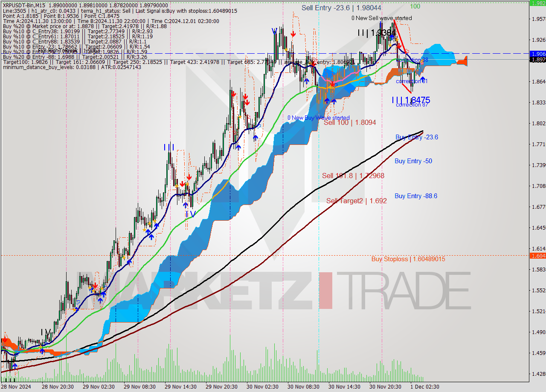Click the '30 Nov 20:30' time axis label

tap(386, 387)
